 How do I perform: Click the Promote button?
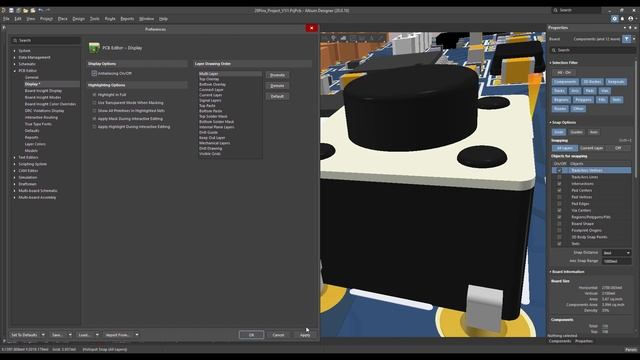[x=278, y=75]
